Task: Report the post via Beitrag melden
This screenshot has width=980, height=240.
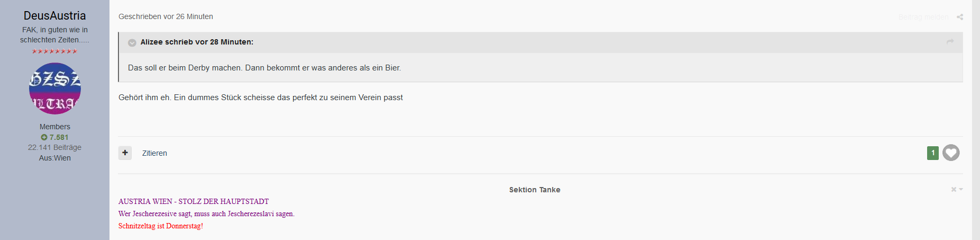Action: (923, 17)
